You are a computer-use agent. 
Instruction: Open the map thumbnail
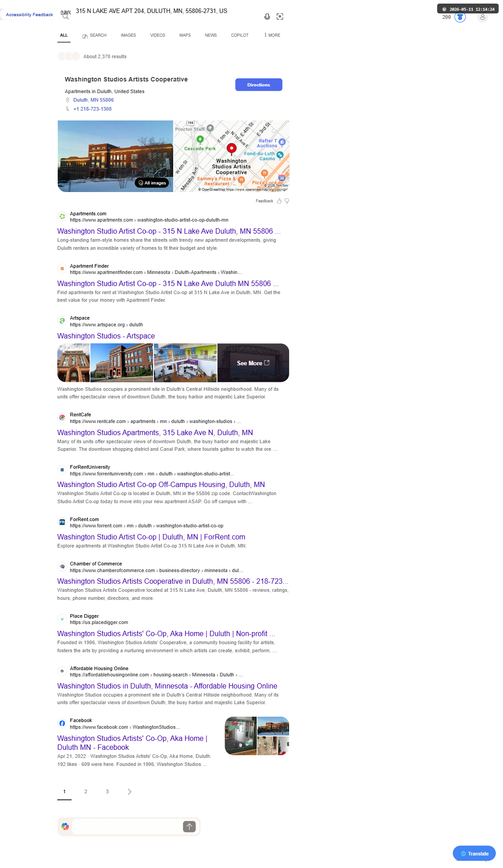[231, 156]
